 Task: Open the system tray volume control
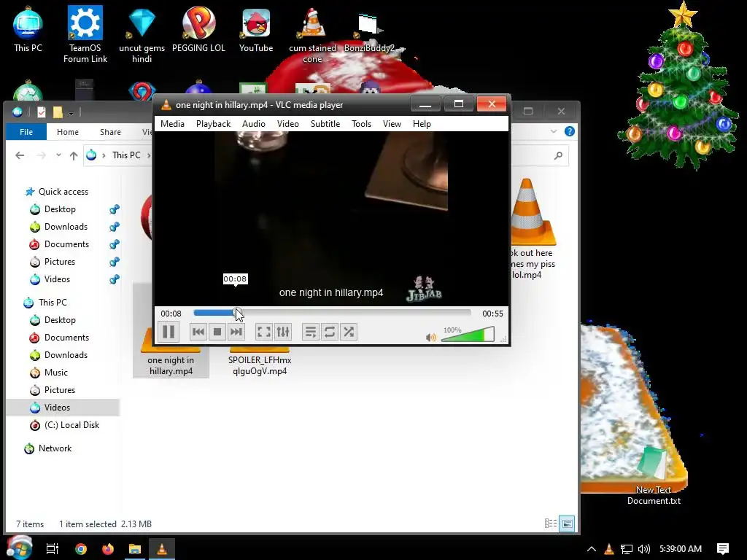tap(644, 548)
